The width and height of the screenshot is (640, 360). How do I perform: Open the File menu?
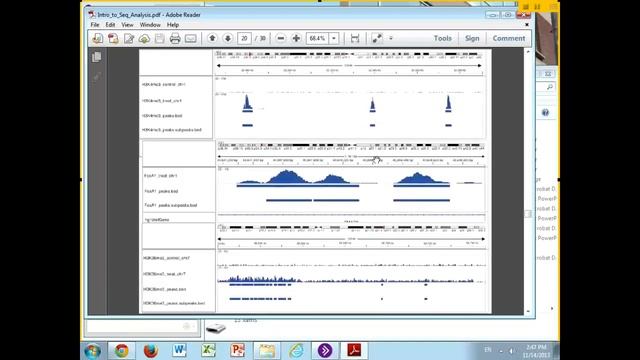coord(95,25)
